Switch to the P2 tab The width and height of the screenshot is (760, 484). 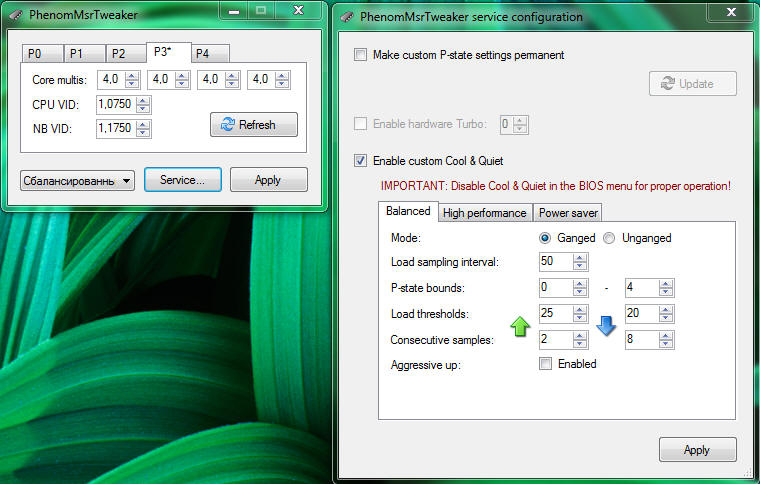click(126, 53)
